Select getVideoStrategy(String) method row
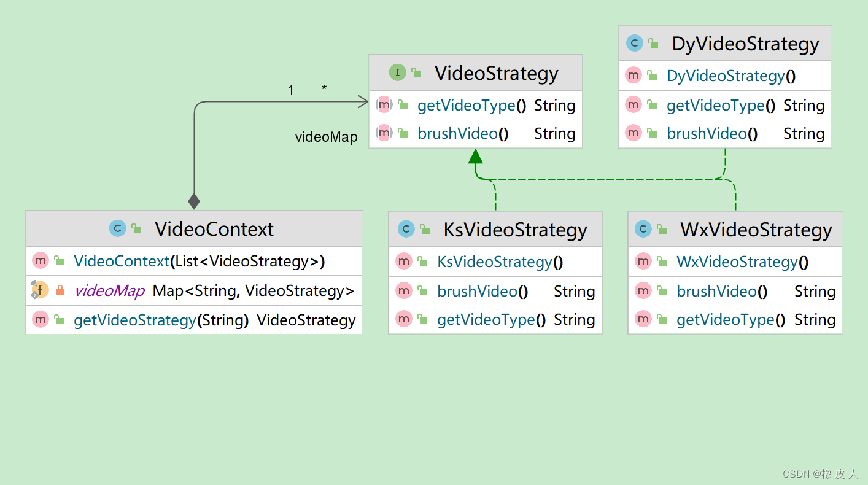This screenshot has height=485, width=868. pos(194,320)
